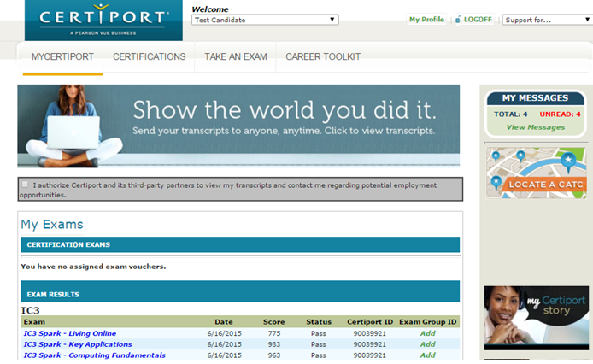Select the CAREER TOOLKIT tab
The width and height of the screenshot is (593, 364).
pos(323,57)
